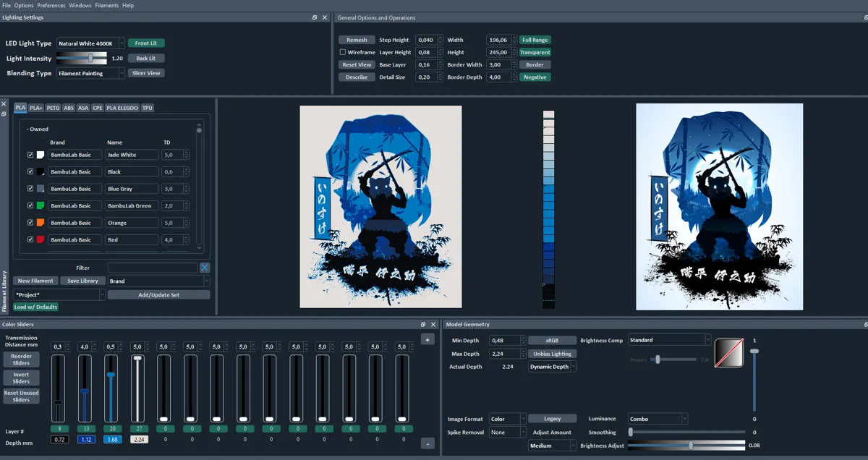
Task: Open the Preferences menu
Action: (51, 5)
